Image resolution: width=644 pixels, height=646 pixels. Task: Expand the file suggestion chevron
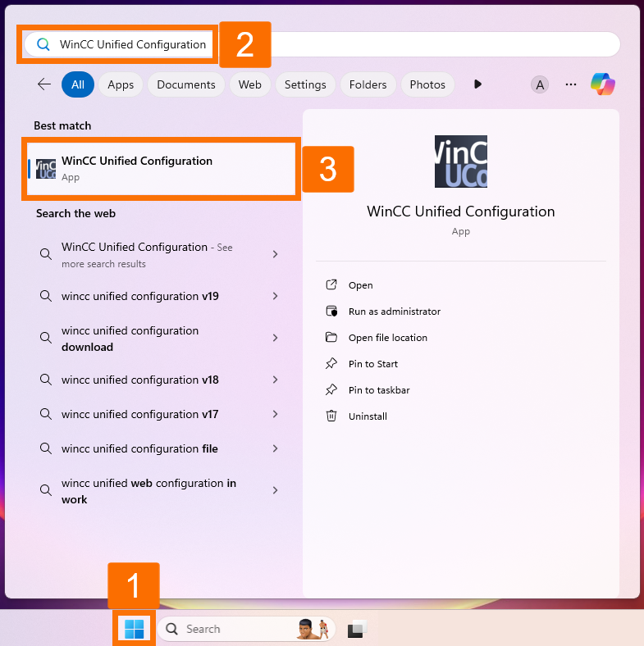(x=276, y=448)
